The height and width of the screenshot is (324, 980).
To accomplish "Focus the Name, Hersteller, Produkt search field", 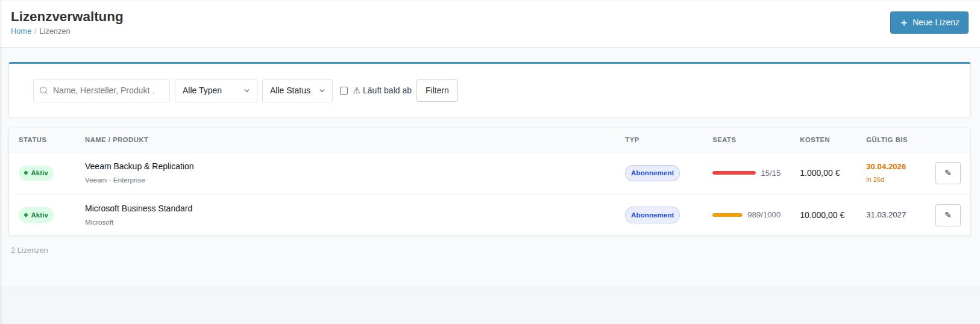I will pyautogui.click(x=105, y=90).
